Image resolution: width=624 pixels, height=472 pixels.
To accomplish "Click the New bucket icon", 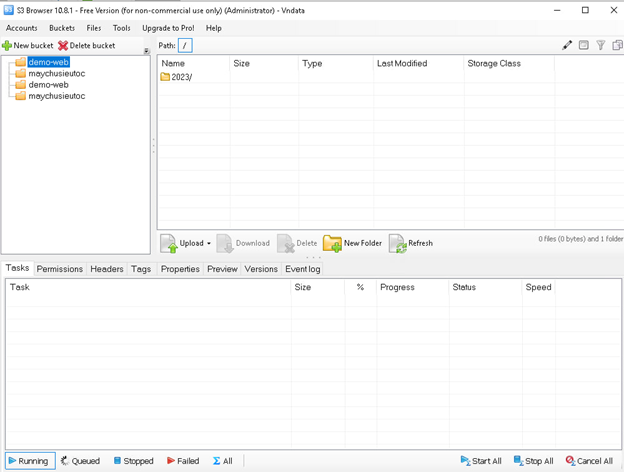I will (7, 46).
